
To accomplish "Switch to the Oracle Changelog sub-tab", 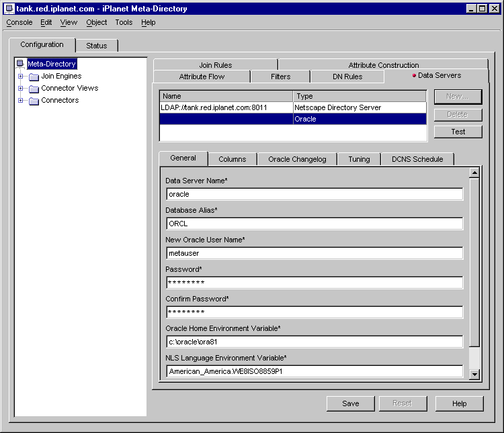I will click(x=297, y=159).
